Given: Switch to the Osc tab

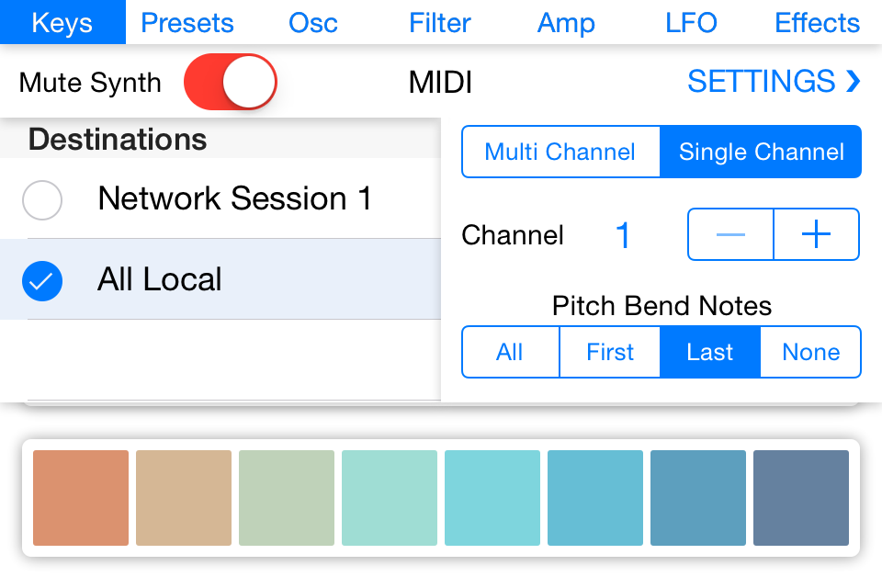Looking at the screenshot, I should pos(313,22).
